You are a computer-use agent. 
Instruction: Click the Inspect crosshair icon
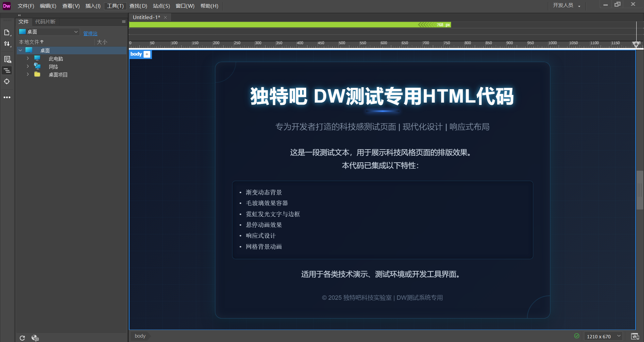click(7, 81)
